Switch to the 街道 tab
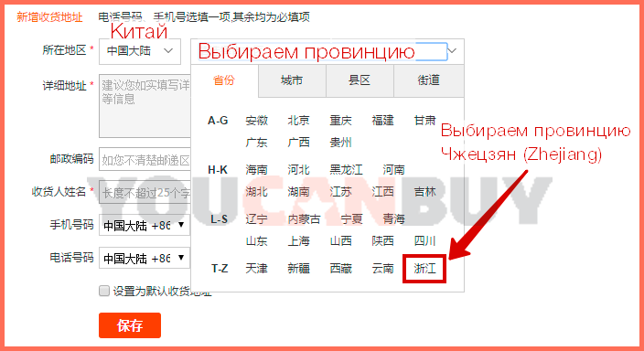The image size is (644, 351). (428, 80)
